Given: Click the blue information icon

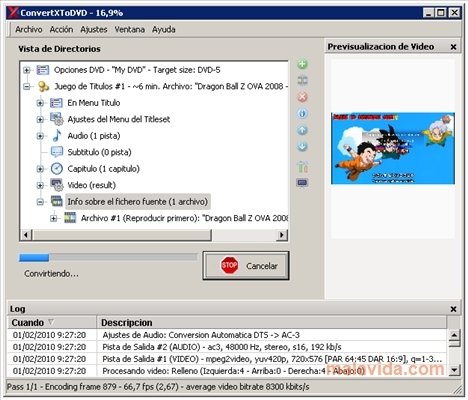Looking at the screenshot, I should click(302, 114).
